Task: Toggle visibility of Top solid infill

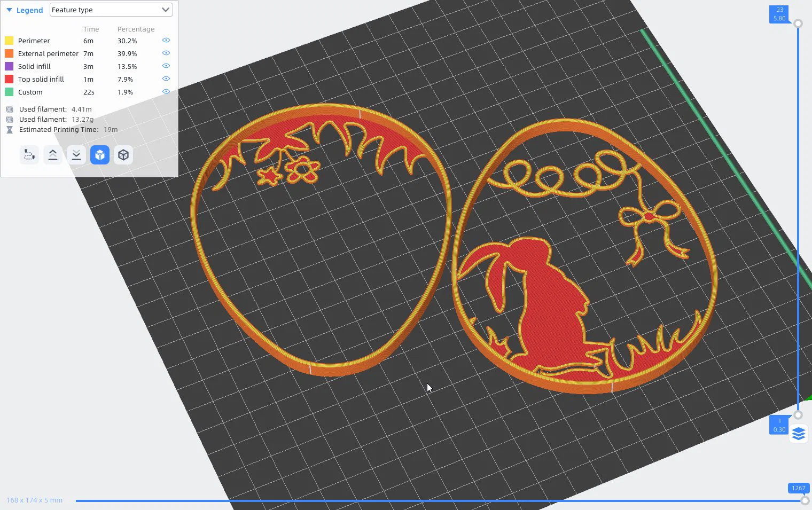Action: [166, 79]
